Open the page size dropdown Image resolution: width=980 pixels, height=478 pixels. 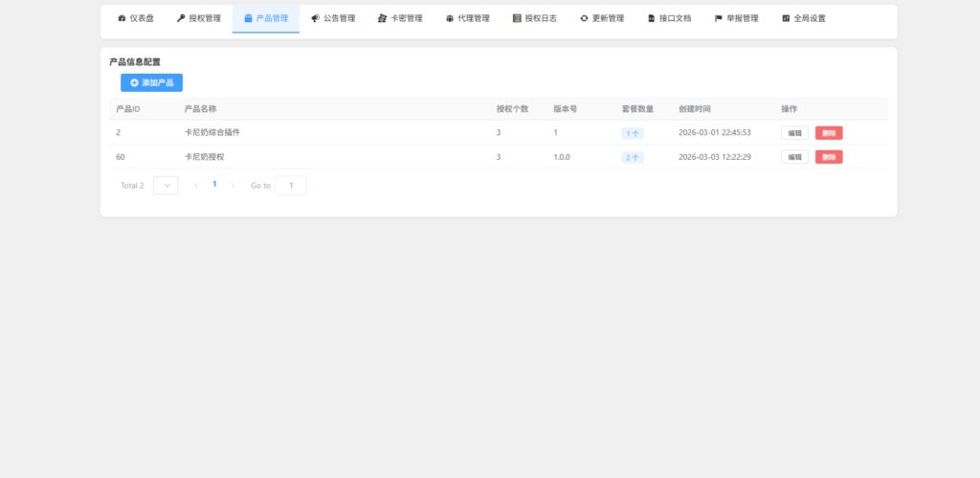tap(166, 186)
